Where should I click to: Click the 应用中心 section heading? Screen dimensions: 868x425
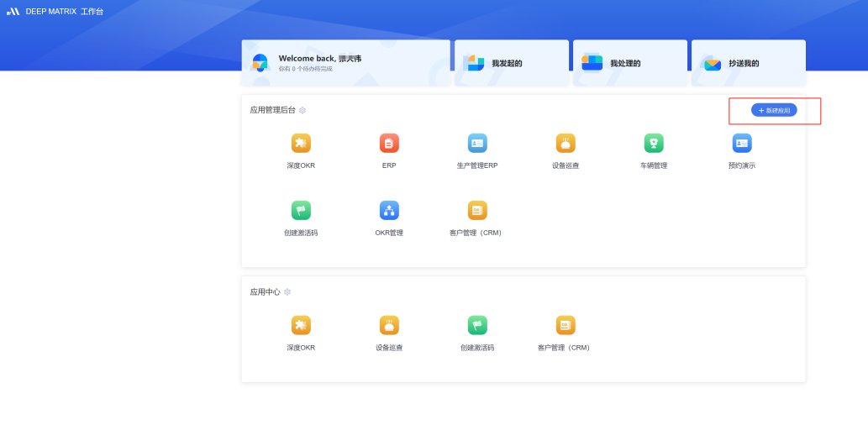(266, 291)
